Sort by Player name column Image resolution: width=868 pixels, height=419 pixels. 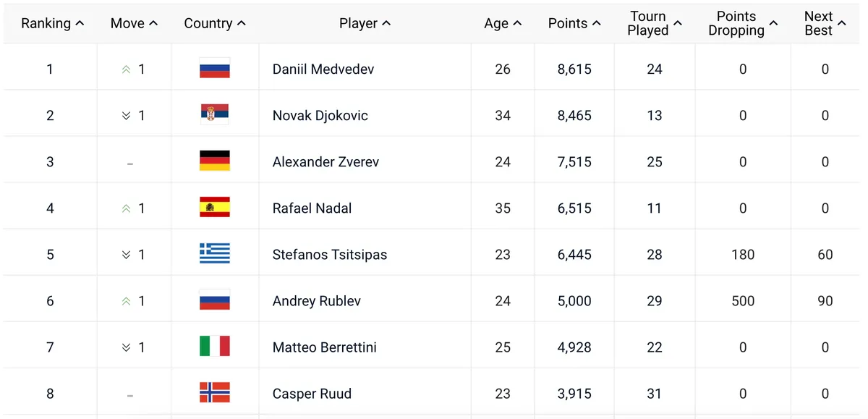pyautogui.click(x=365, y=23)
